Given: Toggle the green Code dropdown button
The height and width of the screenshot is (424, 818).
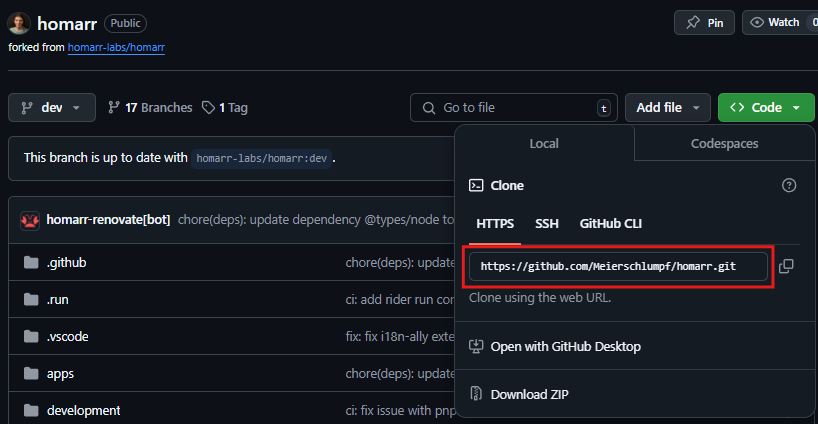Looking at the screenshot, I should pos(765,107).
